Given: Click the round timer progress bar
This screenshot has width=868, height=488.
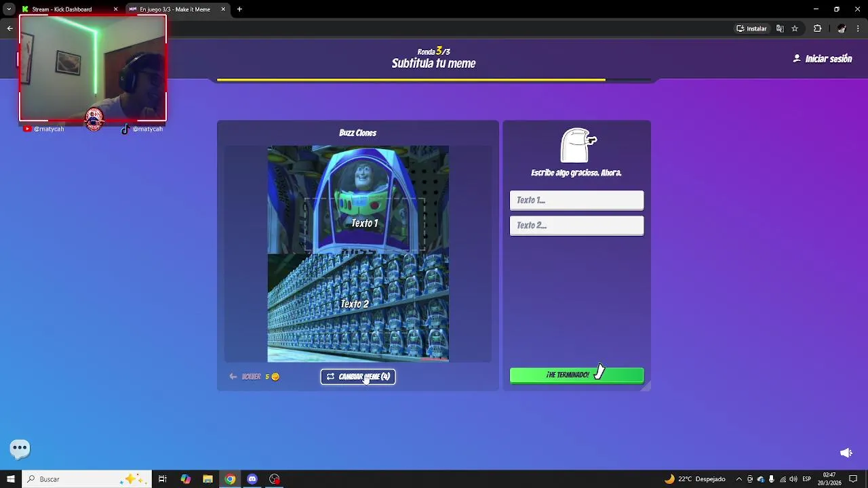Looking at the screenshot, I should (x=434, y=80).
